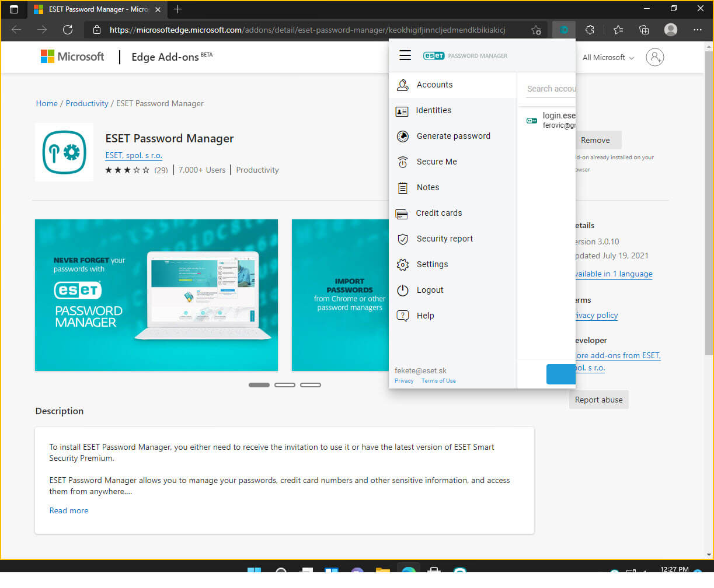Add this page to favorites with the star-plus icon
This screenshot has height=588, width=714.
point(536,30)
